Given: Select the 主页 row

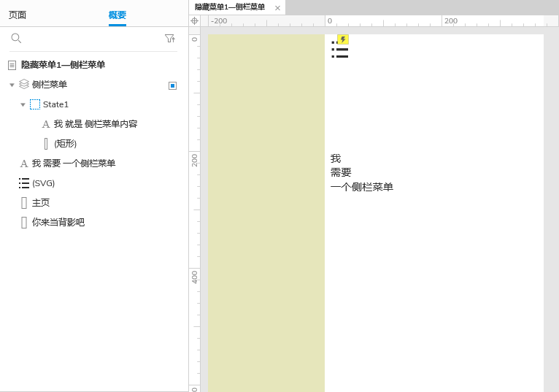Looking at the screenshot, I should [x=41, y=203].
